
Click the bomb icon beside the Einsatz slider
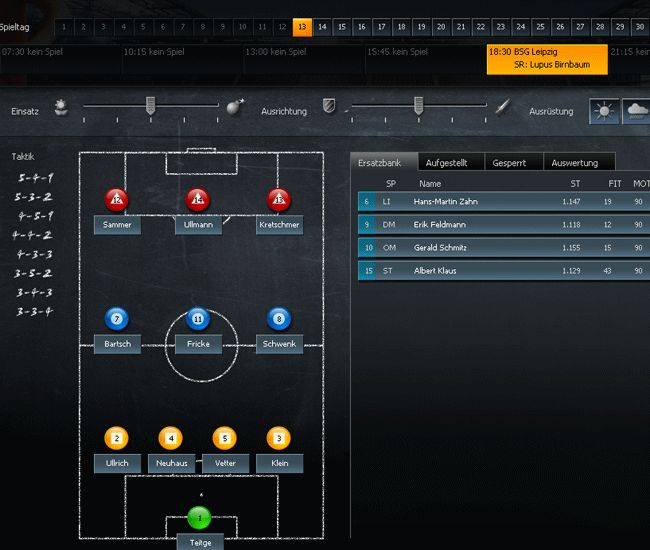pos(235,107)
